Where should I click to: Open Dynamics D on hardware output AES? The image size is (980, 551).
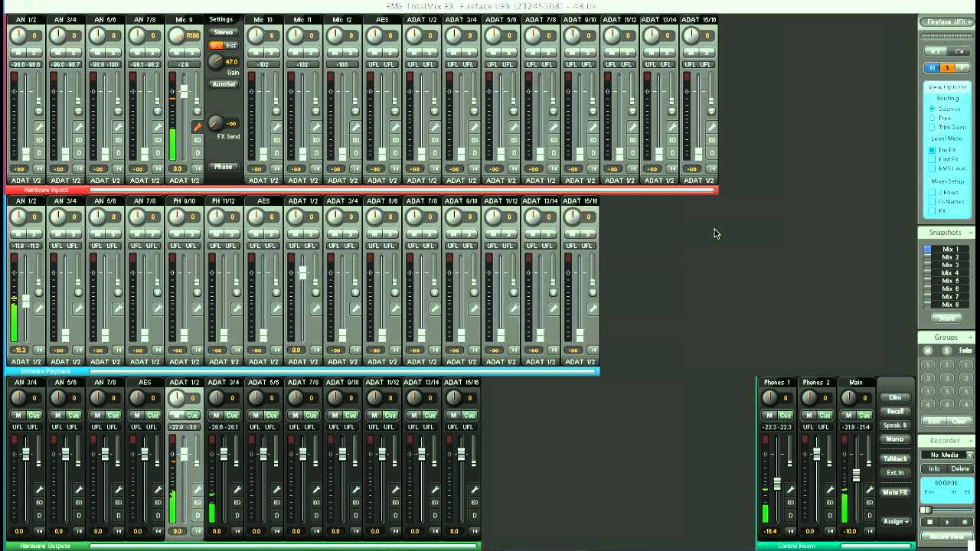tap(158, 515)
